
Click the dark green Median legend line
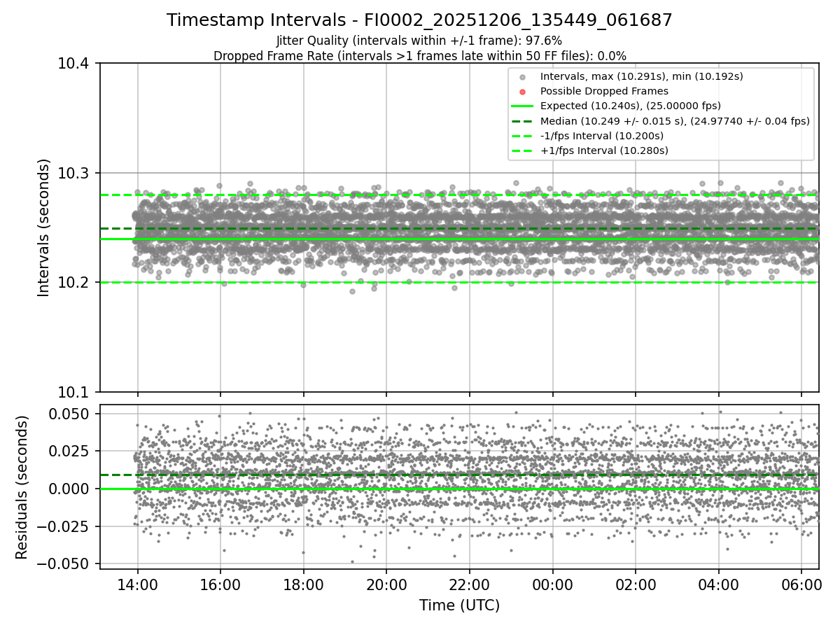522,120
